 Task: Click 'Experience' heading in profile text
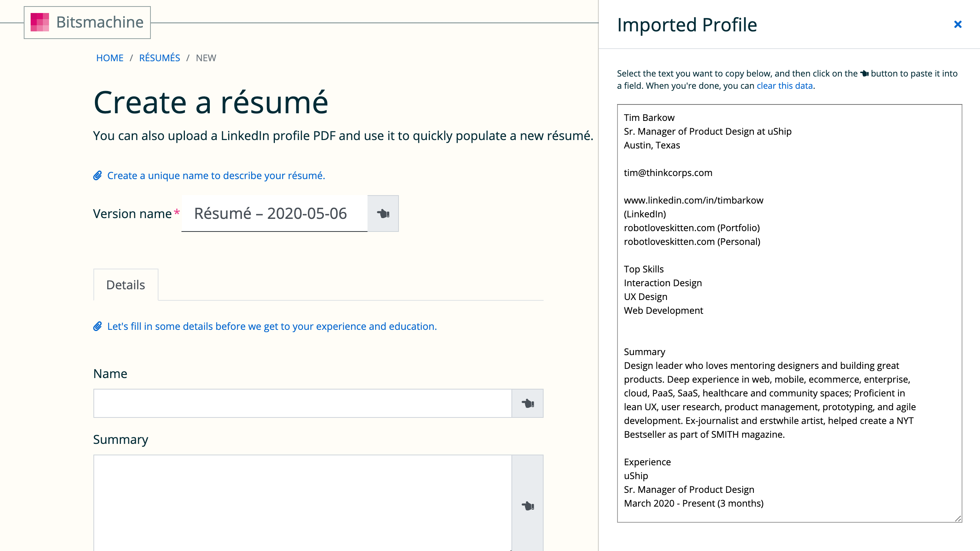[x=647, y=462]
